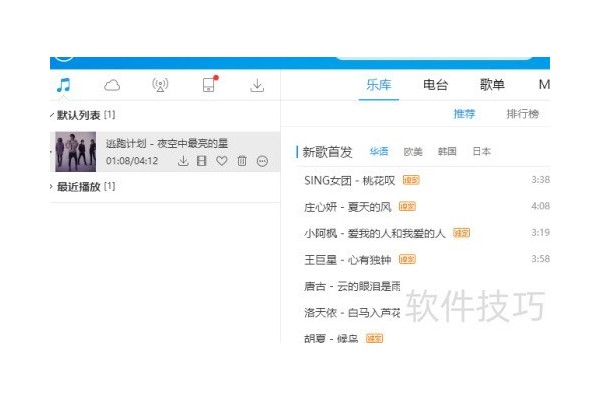Select song title 逃跑计划 - 夜空中最亮的星
Screen dimensions: 600x400
pos(167,144)
